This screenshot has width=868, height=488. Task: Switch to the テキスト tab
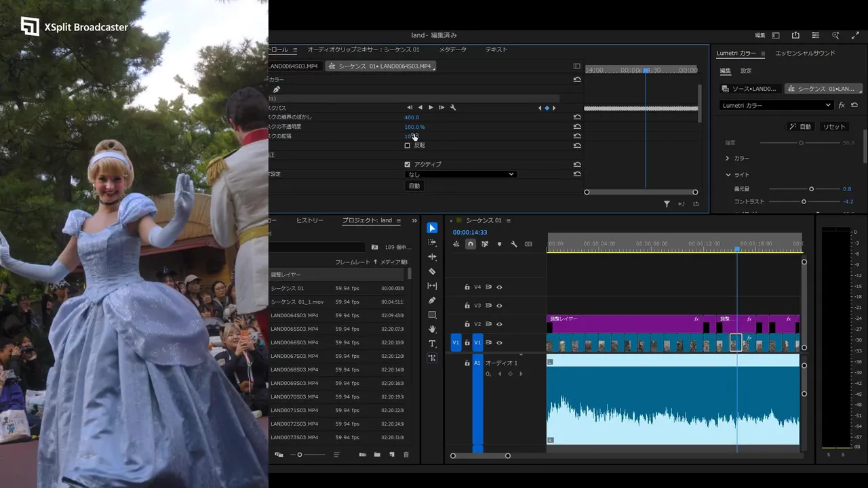tap(496, 49)
